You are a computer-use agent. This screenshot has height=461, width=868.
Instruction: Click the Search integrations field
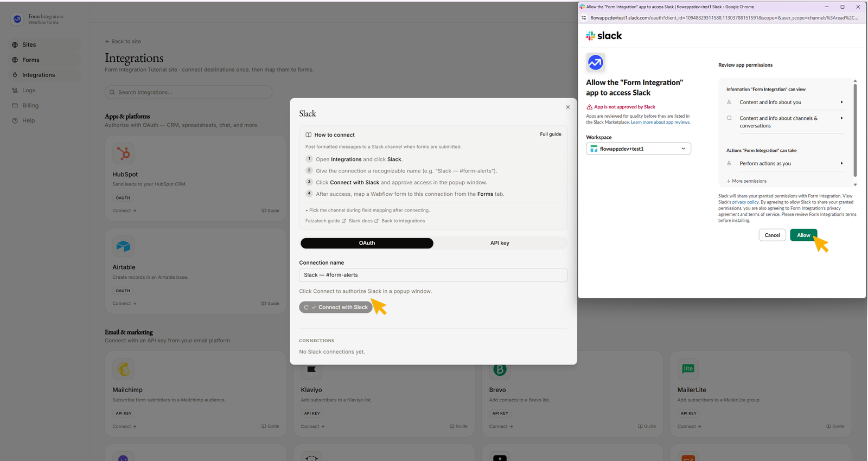[188, 92]
